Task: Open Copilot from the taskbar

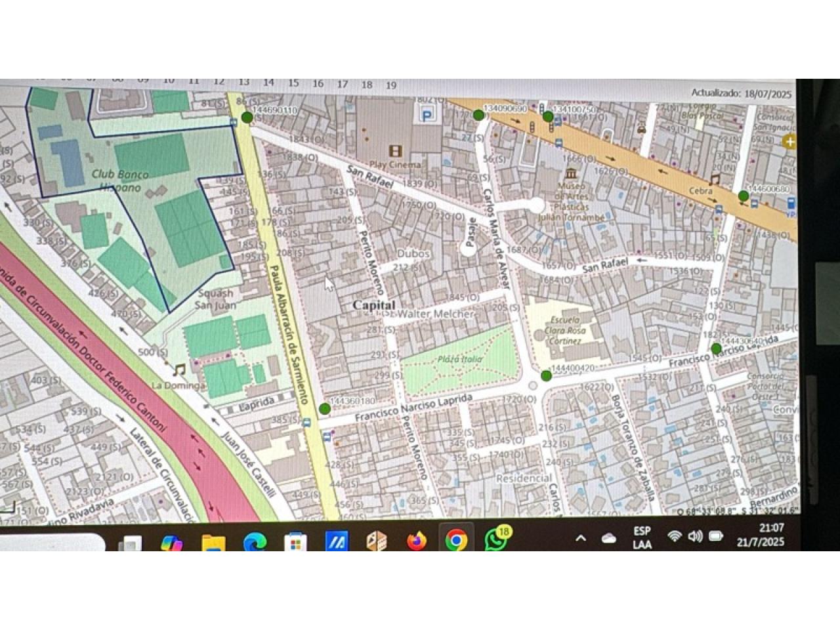Action: click(172, 542)
